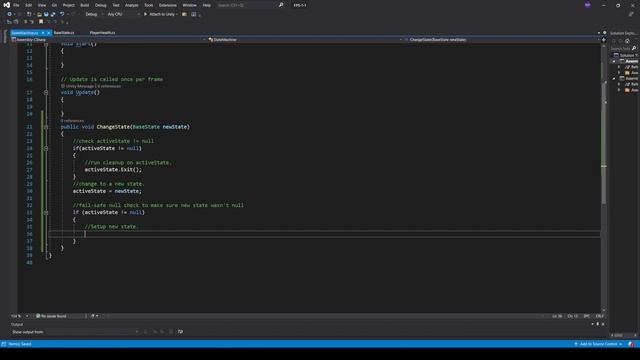Click the decrease indent icon
This screenshot has height=360, width=640.
point(9,22)
